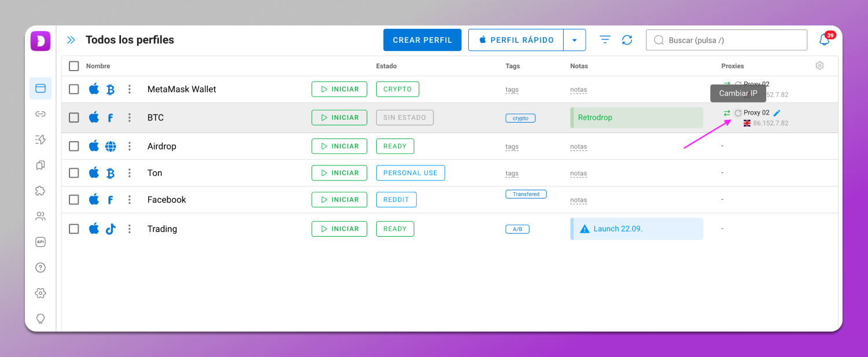Screen dimensions: 868x357
Task: Tick the Trading profile checkbox
Action: click(x=74, y=229)
